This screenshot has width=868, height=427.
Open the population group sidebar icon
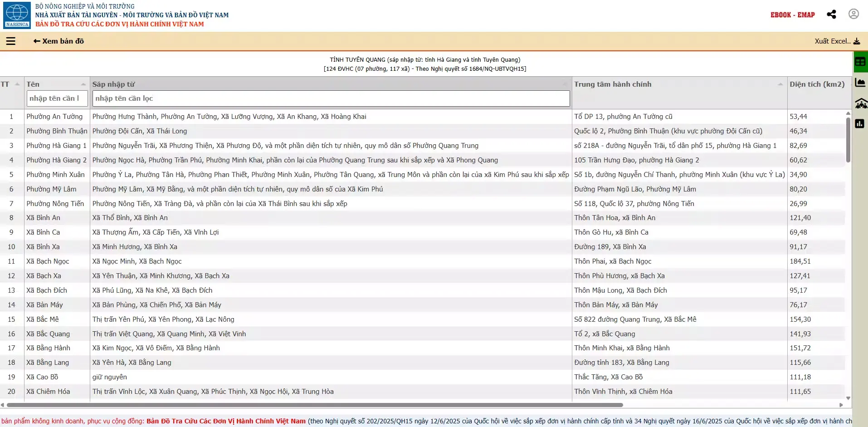(861, 103)
